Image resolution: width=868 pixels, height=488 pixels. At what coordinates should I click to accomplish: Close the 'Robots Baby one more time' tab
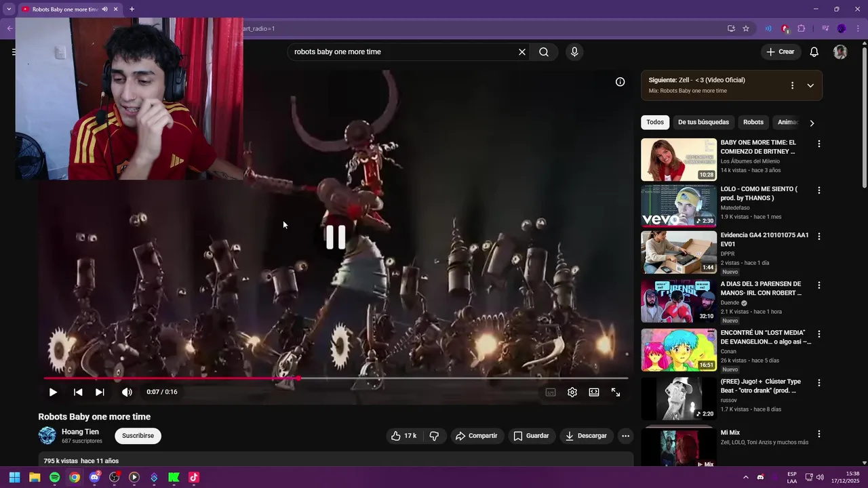click(x=116, y=9)
